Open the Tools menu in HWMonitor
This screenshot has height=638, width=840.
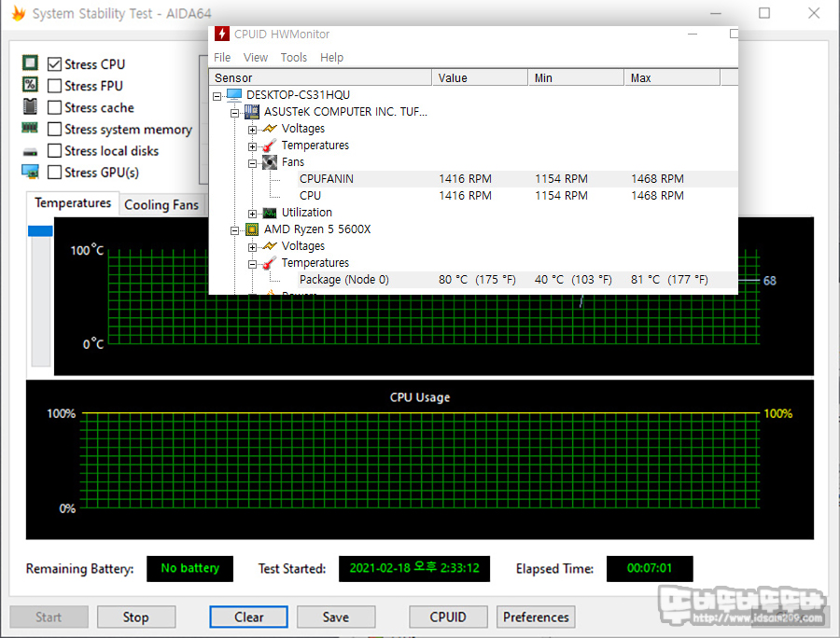tap(294, 57)
